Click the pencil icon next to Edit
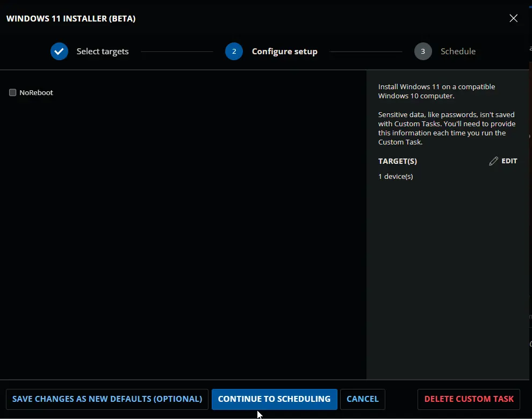This screenshot has height=419, width=532. pos(494,161)
